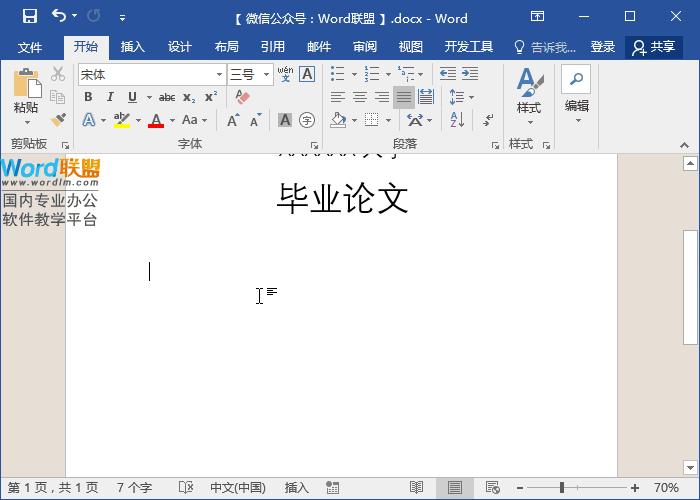Image resolution: width=700 pixels, height=500 pixels.
Task: Click the Copy icon
Action: (x=58, y=96)
